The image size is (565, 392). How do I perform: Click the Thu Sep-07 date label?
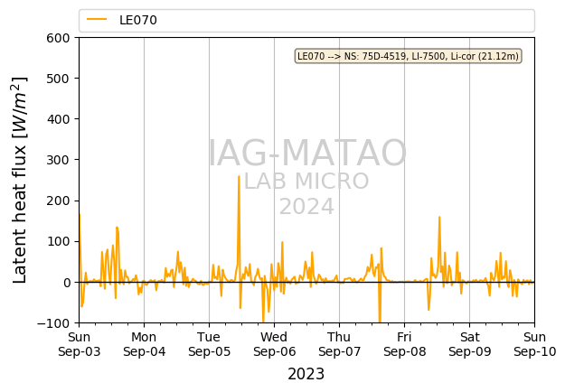(x=339, y=344)
